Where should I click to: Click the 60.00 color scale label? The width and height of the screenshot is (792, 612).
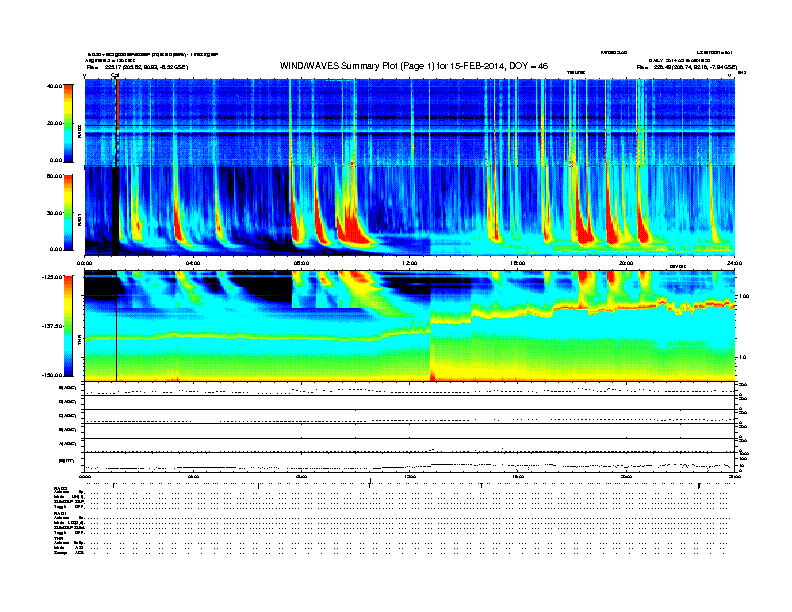click(x=54, y=176)
